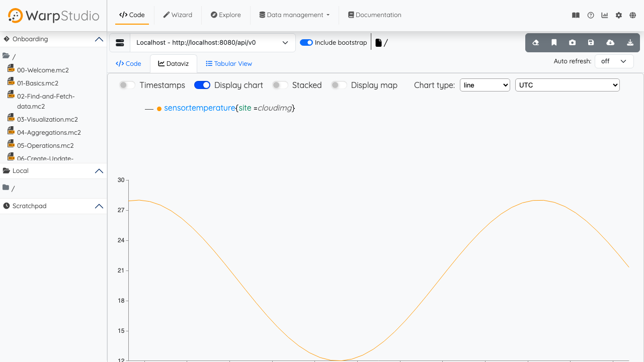
Task: Enable the Display map switch
Action: pyautogui.click(x=339, y=85)
